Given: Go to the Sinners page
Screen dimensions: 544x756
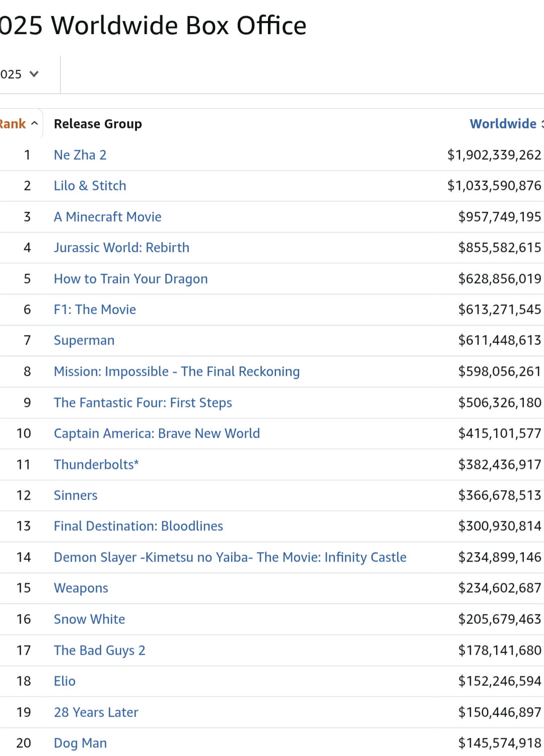Looking at the screenshot, I should [x=76, y=496].
